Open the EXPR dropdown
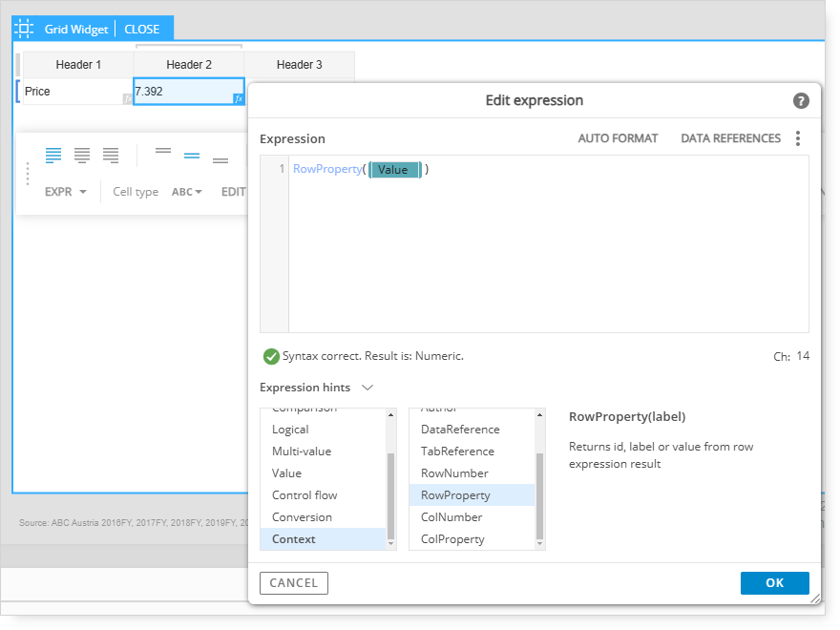 pos(65,192)
